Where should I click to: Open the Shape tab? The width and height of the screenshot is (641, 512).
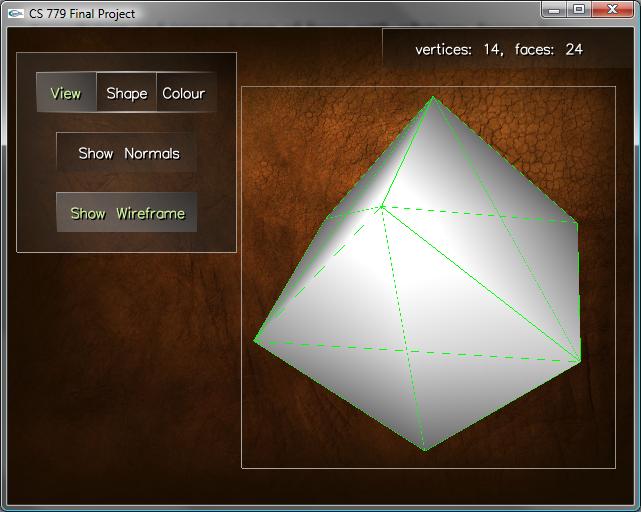click(x=127, y=93)
